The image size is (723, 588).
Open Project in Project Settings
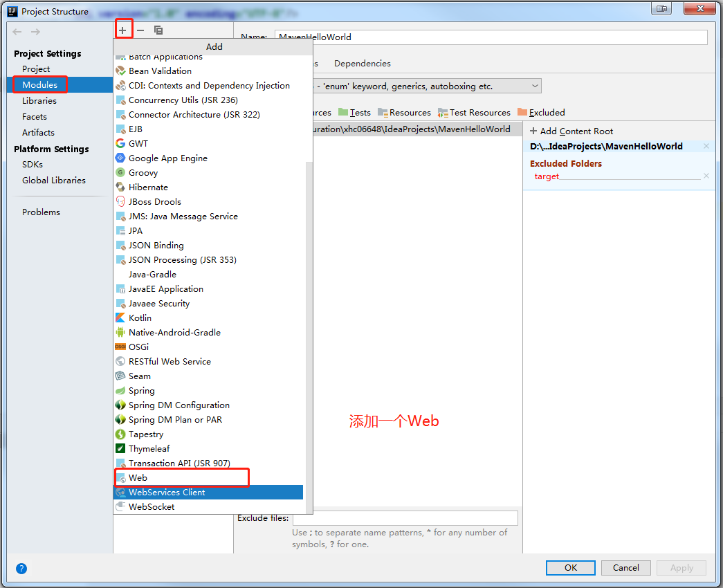tap(36, 68)
